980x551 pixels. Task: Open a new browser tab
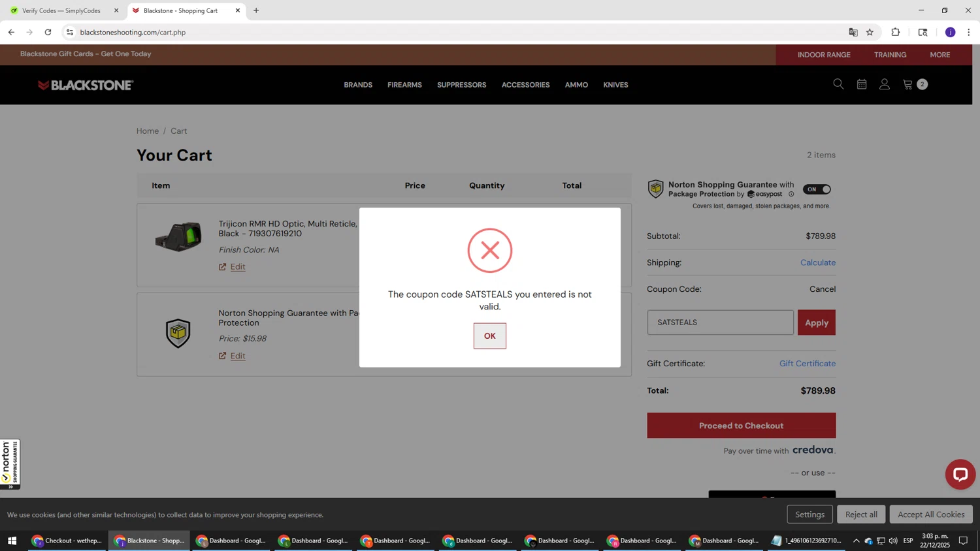pyautogui.click(x=256, y=10)
